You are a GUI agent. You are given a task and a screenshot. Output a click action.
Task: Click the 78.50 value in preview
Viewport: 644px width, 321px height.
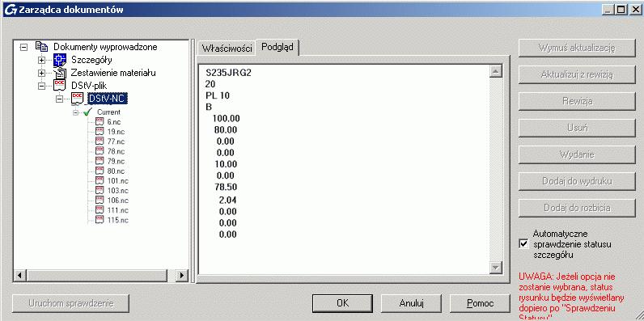point(226,187)
